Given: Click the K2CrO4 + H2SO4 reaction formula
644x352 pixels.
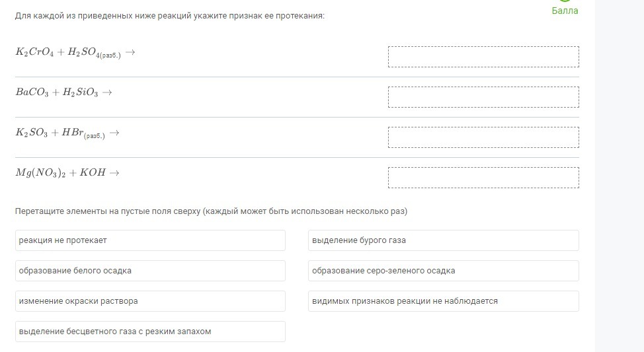Looking at the screenshot, I should pos(75,53).
